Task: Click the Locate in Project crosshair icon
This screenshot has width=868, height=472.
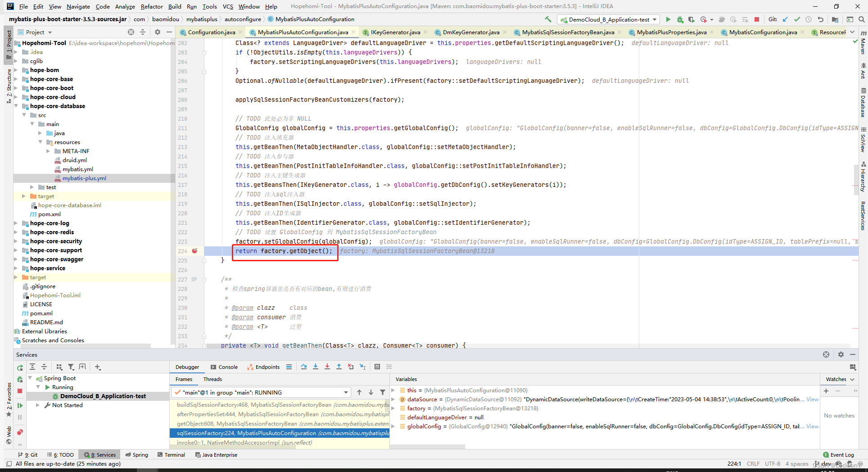Action: 131,32
